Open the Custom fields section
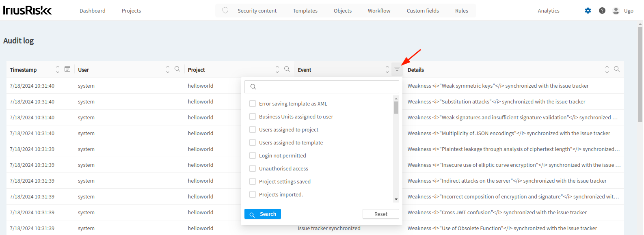The image size is (644, 235). click(423, 11)
